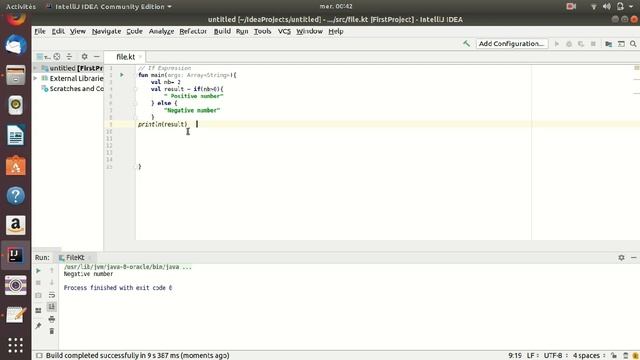Screen dimensions: 640x360
Task: Click Activités in the top bar
Action: (21, 7)
